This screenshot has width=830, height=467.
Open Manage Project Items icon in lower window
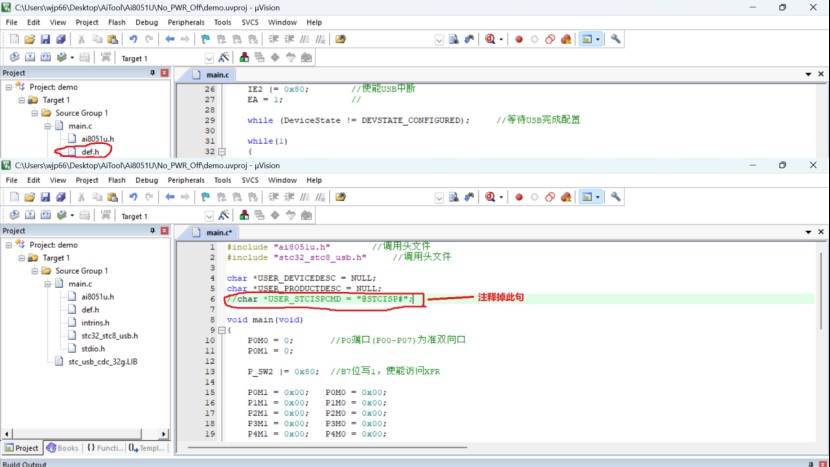pos(244,215)
